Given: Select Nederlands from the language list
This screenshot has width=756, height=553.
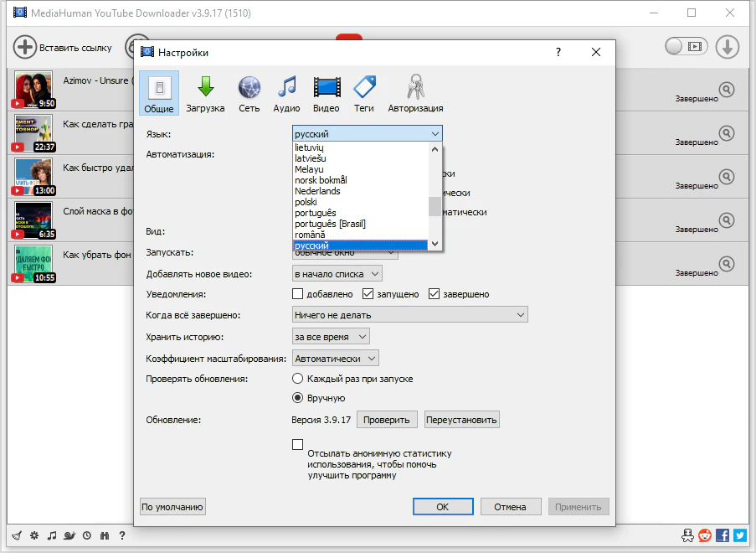Looking at the screenshot, I should 317,191.
